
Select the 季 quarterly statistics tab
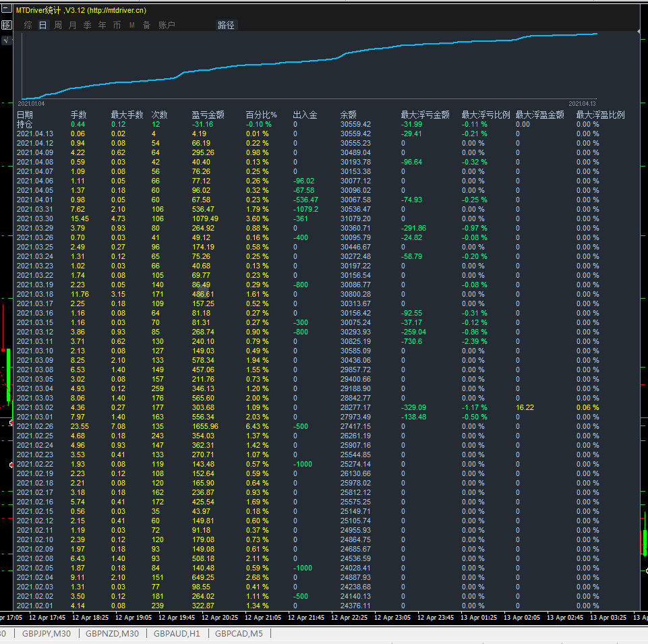pyautogui.click(x=87, y=25)
